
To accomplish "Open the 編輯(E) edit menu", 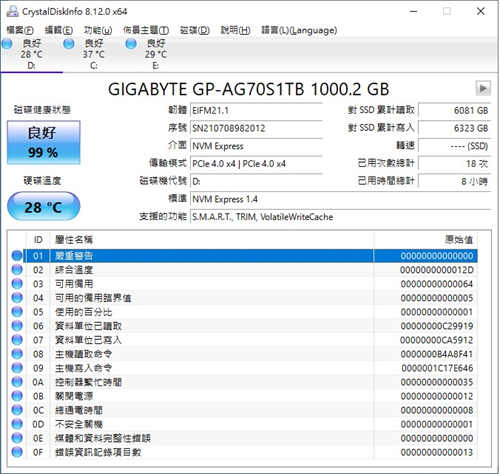I will tap(59, 30).
